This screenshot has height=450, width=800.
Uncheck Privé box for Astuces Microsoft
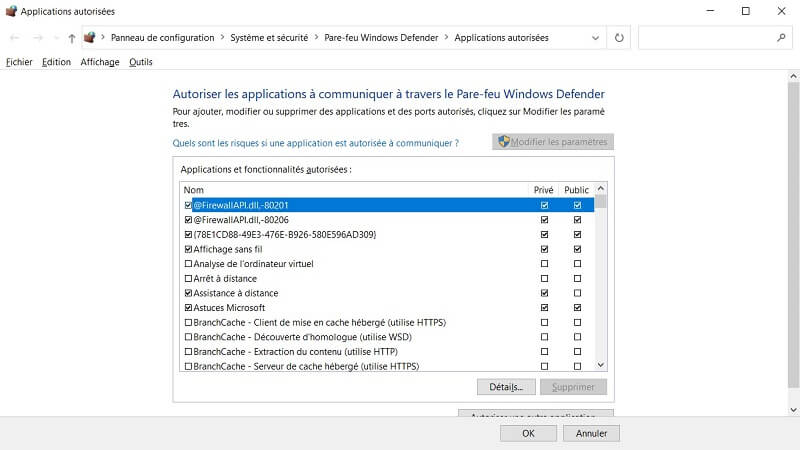(544, 308)
